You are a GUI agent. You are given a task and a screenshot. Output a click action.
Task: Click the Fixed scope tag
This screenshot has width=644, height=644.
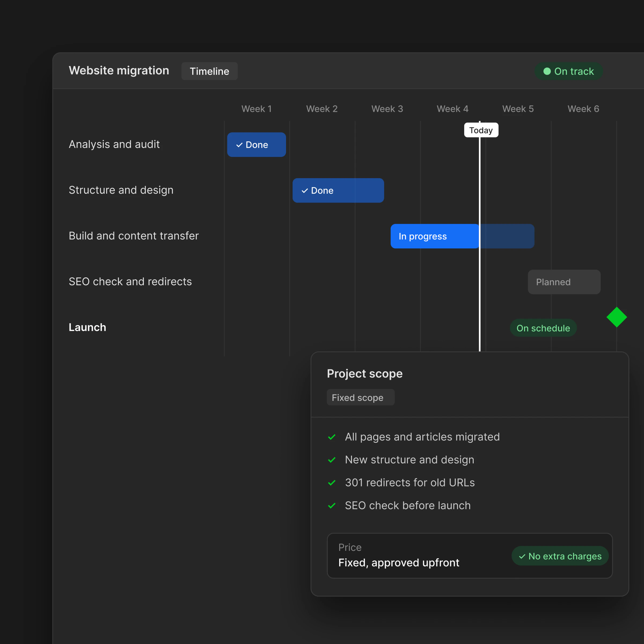(x=360, y=397)
